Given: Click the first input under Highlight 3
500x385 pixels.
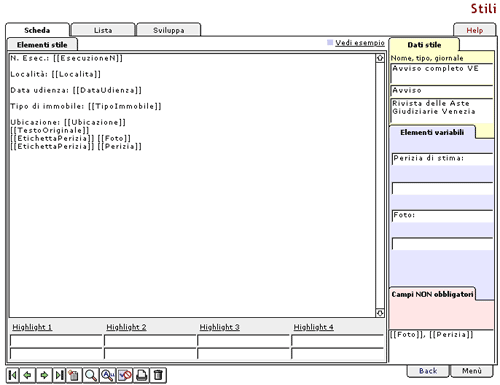Looking at the screenshot, I should coord(244,340).
